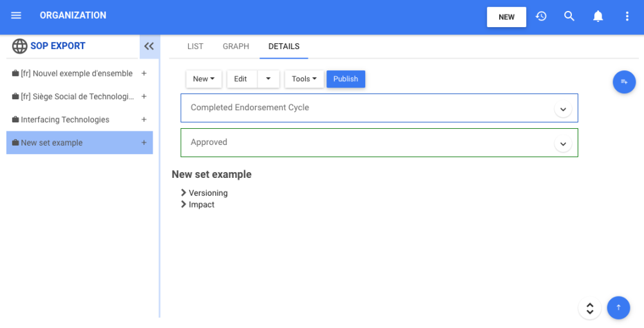Switch to the LIST tab
The width and height of the screenshot is (644, 328).
195,46
